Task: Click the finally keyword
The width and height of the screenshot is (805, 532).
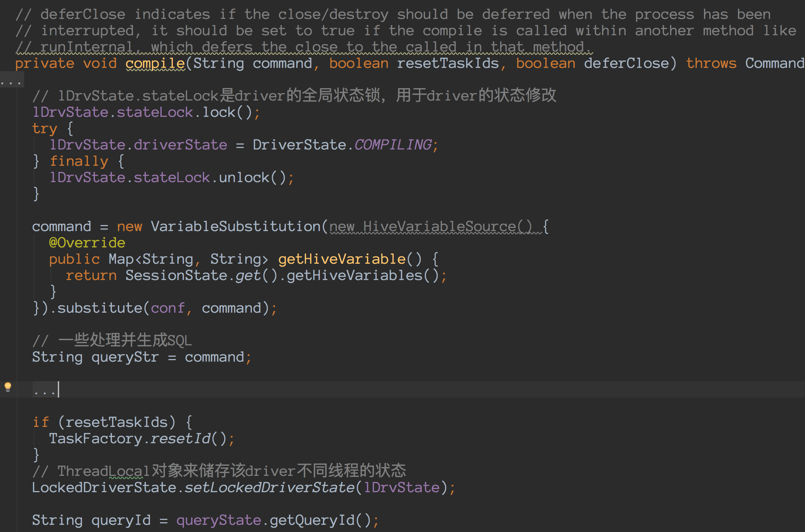Action: point(79,161)
